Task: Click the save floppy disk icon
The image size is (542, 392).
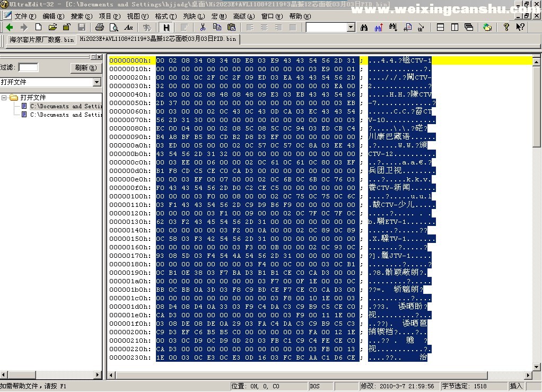Action: click(x=82, y=27)
